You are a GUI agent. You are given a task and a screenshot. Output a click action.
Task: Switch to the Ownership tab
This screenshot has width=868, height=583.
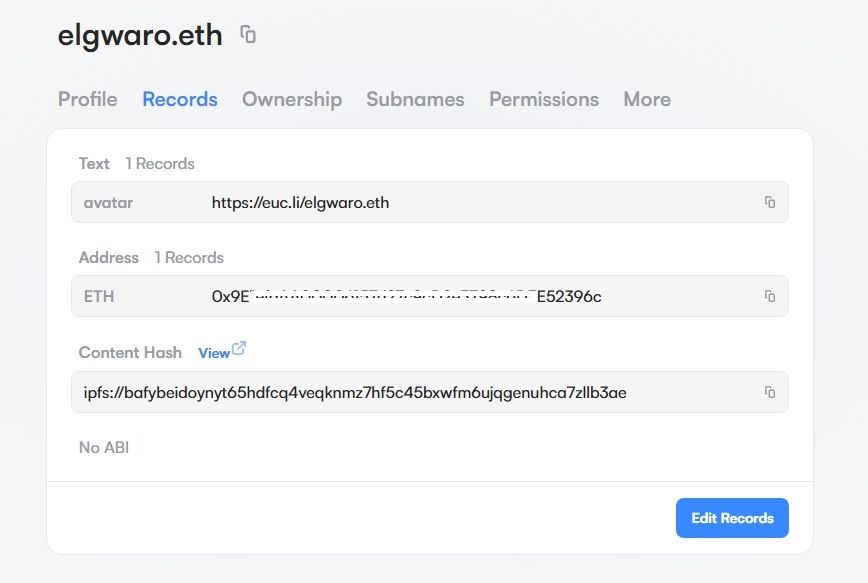(x=292, y=99)
